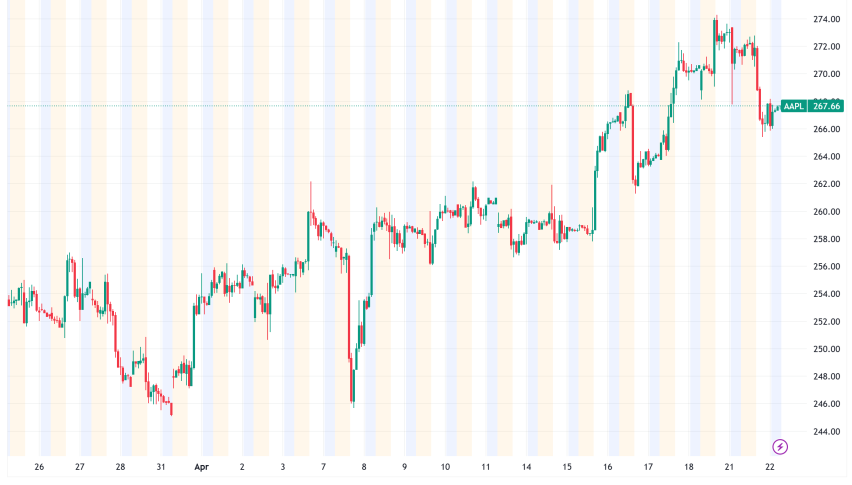This screenshot has height=485, width=852.
Task: Click the 270.00 price axis label
Action: (825, 74)
